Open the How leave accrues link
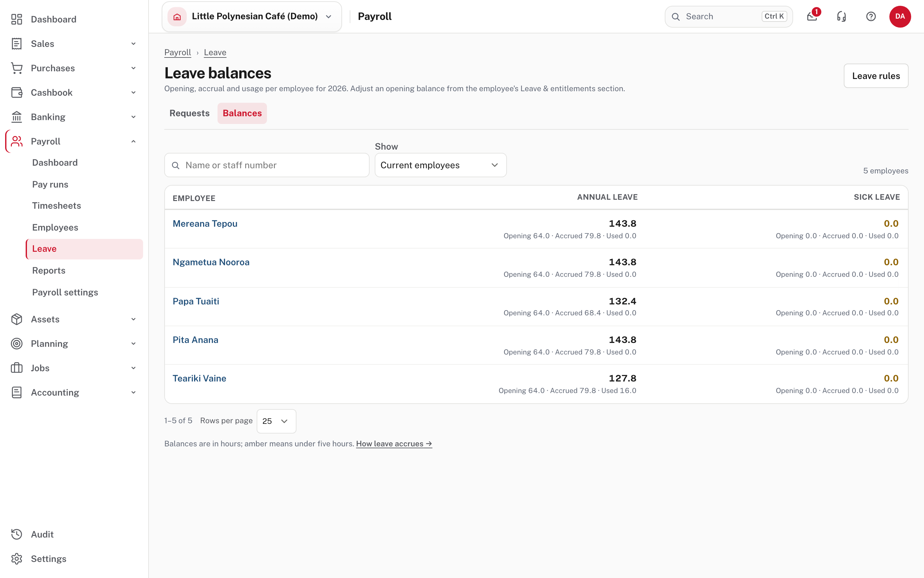Screen dimensions: 924x578 click(394, 444)
